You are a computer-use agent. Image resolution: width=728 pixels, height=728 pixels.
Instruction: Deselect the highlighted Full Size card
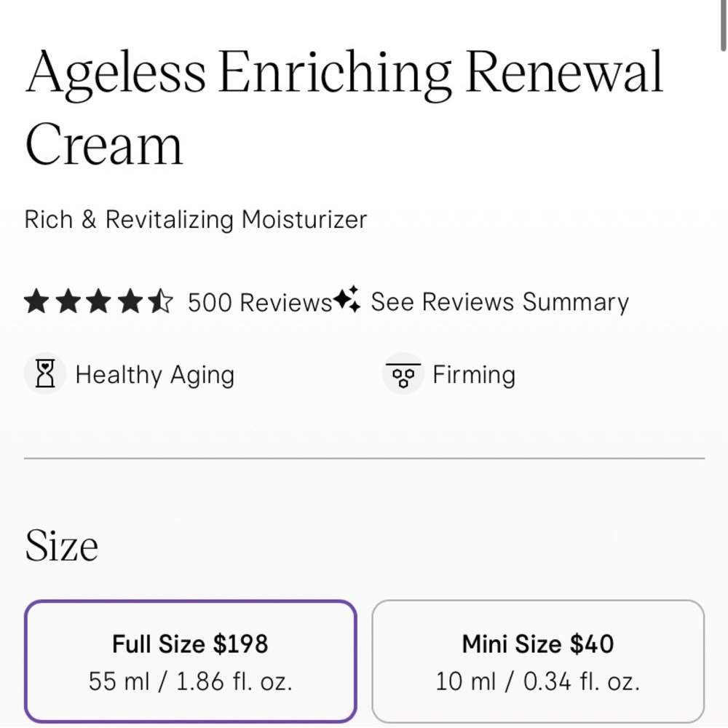click(x=191, y=661)
